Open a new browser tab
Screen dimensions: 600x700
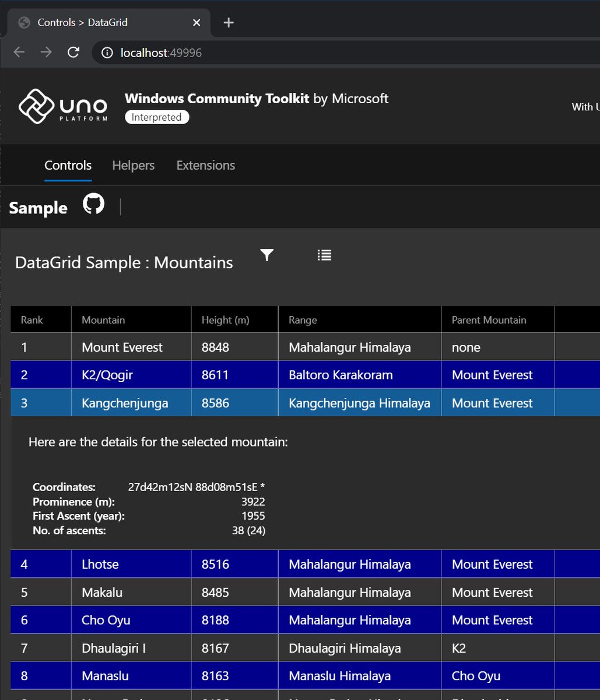coord(228,22)
